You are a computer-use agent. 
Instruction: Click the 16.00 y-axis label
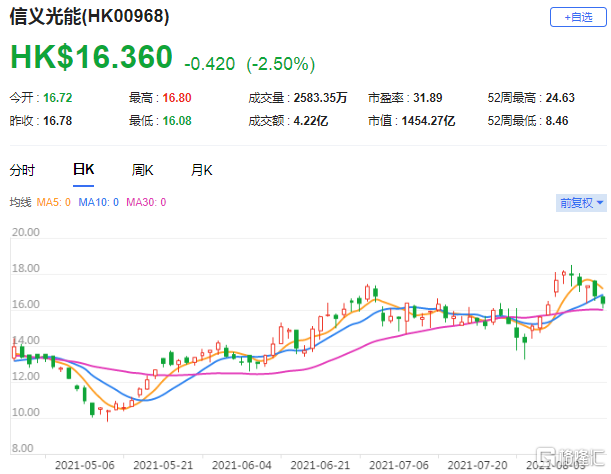pos(26,304)
